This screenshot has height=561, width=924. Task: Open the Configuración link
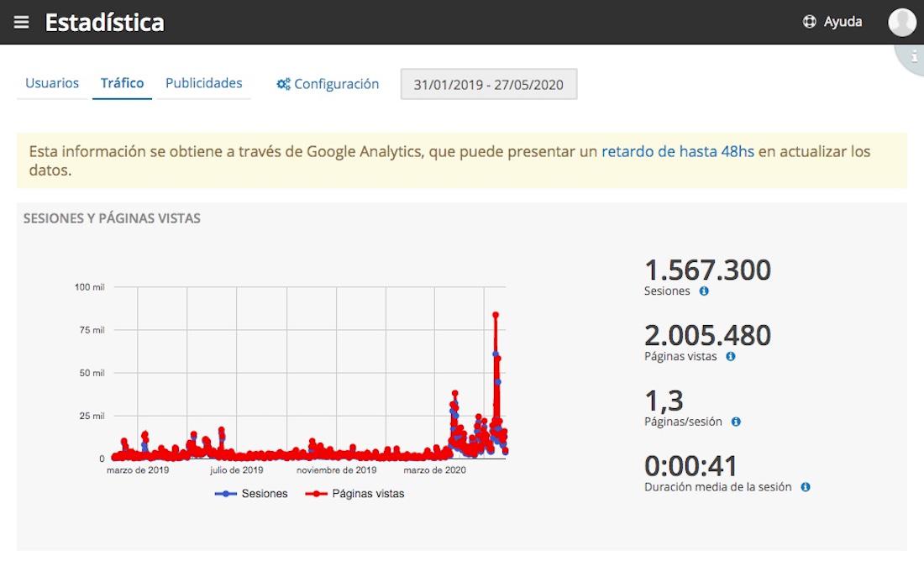point(336,84)
